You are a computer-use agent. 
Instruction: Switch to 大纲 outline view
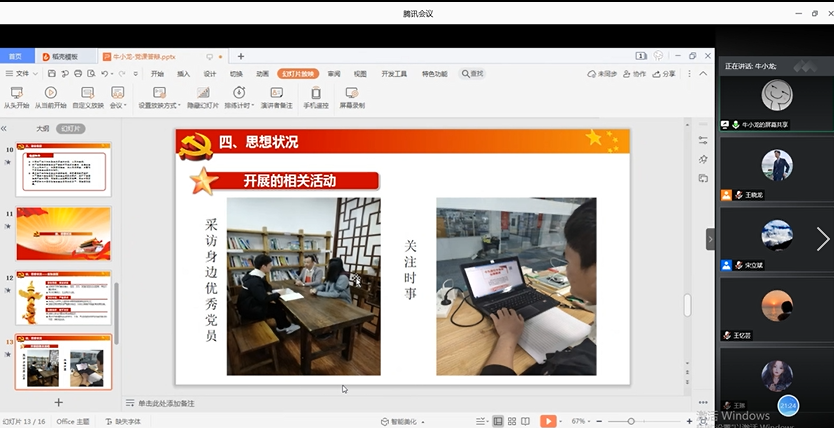click(x=42, y=128)
